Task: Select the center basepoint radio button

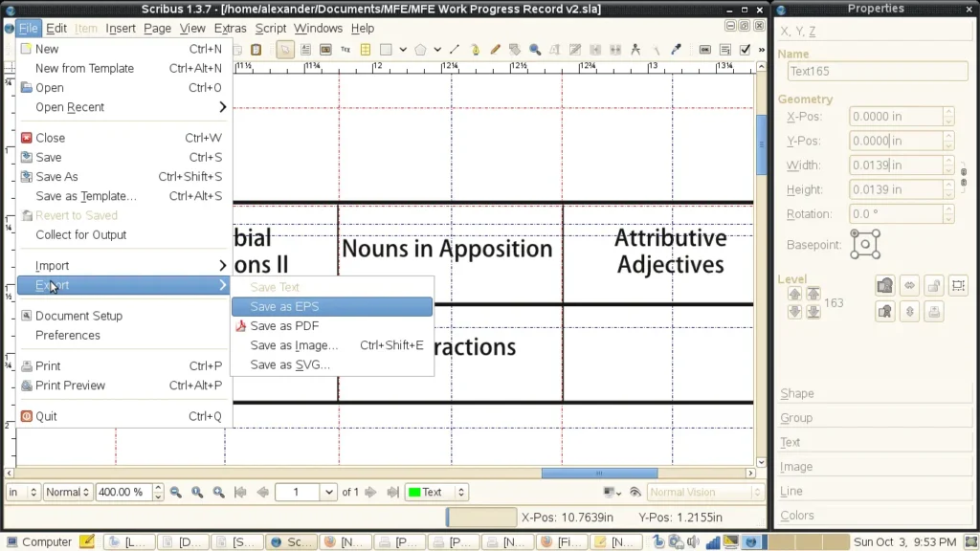Action: tap(865, 244)
